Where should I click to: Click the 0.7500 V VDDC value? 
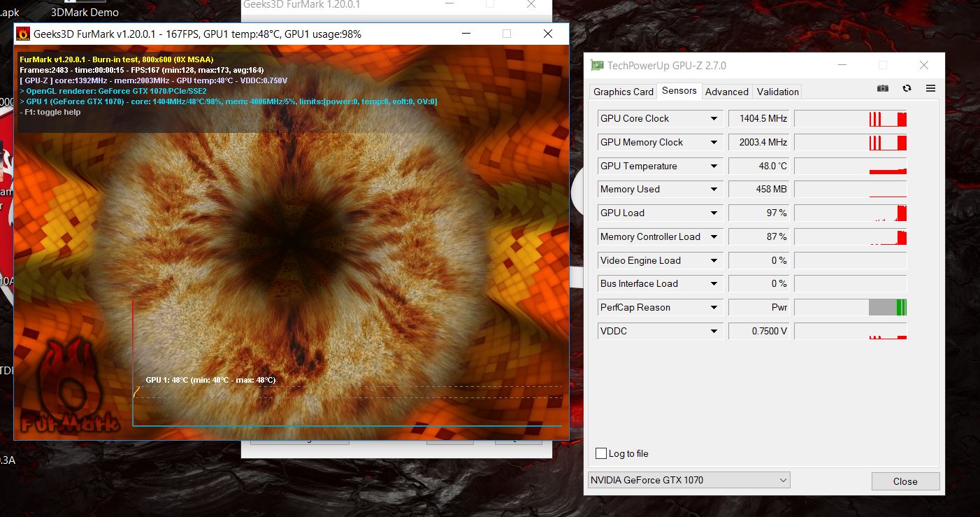click(758, 332)
